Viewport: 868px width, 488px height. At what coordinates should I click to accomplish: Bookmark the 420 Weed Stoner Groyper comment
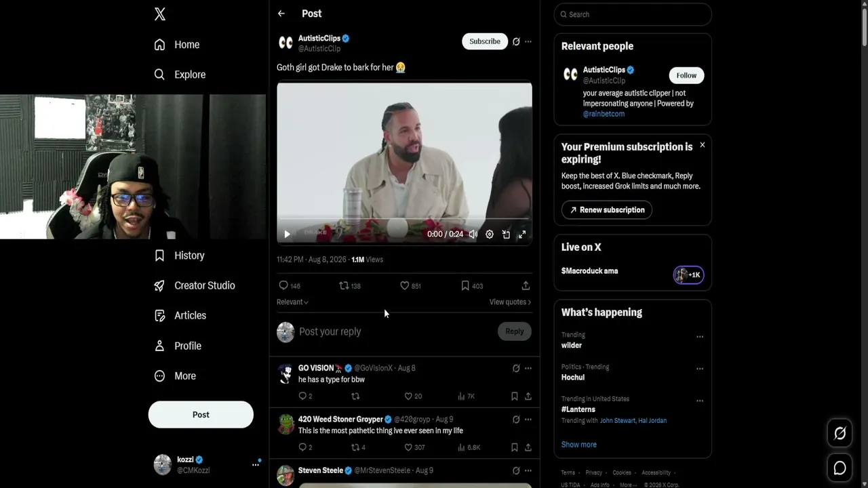(515, 447)
